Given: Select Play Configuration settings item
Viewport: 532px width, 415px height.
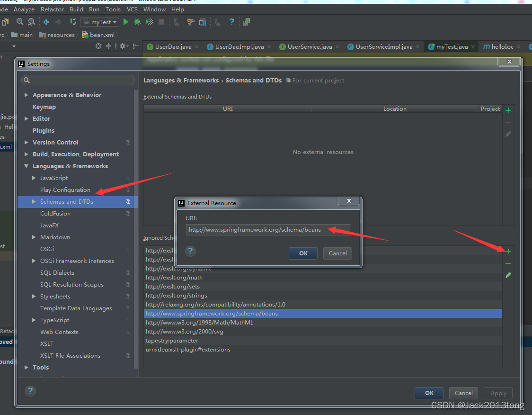Looking at the screenshot, I should tap(65, 190).
